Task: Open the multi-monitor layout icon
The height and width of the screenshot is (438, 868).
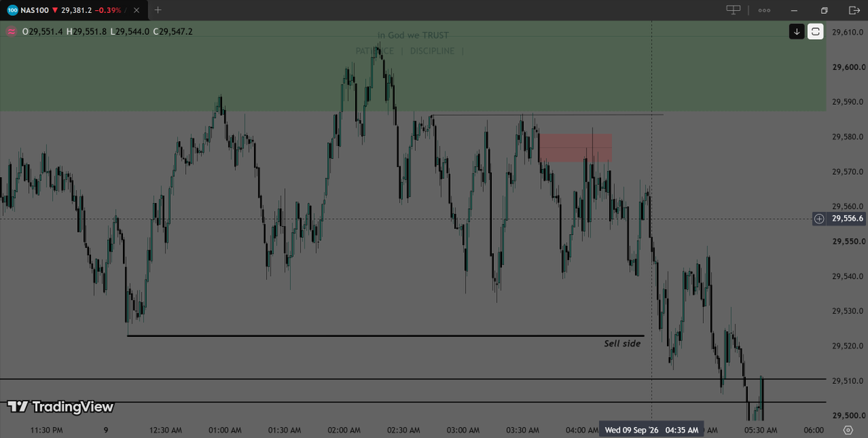Action: tap(733, 10)
